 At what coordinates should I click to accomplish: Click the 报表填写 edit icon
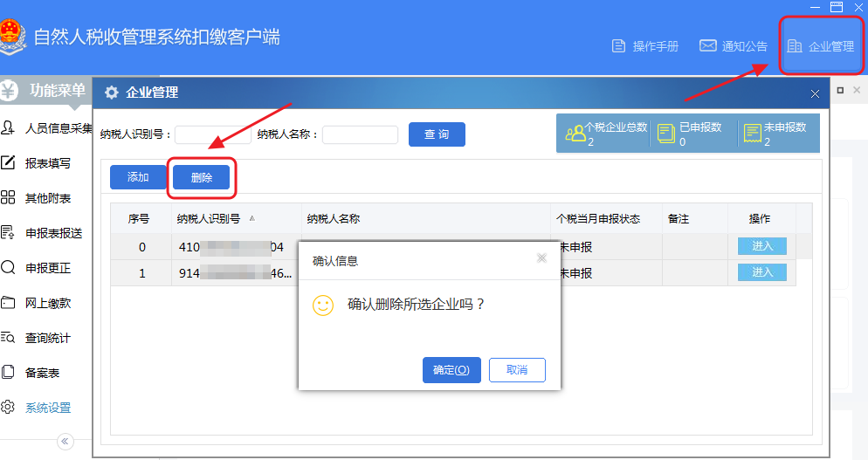tap(8, 162)
